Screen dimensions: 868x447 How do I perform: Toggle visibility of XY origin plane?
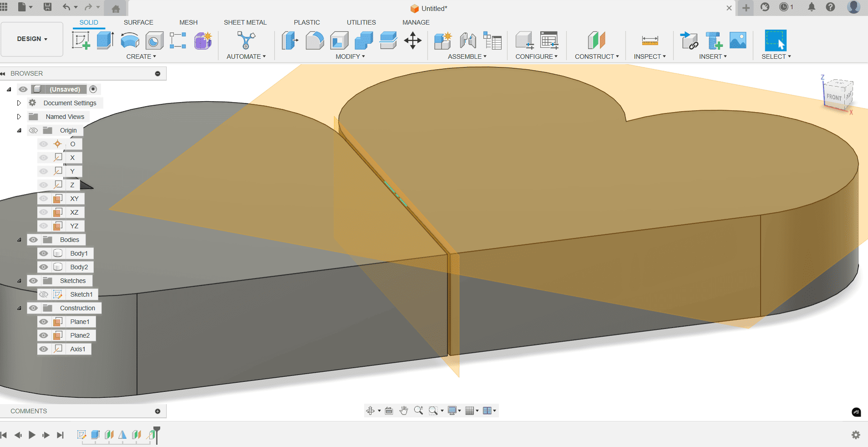tap(44, 199)
